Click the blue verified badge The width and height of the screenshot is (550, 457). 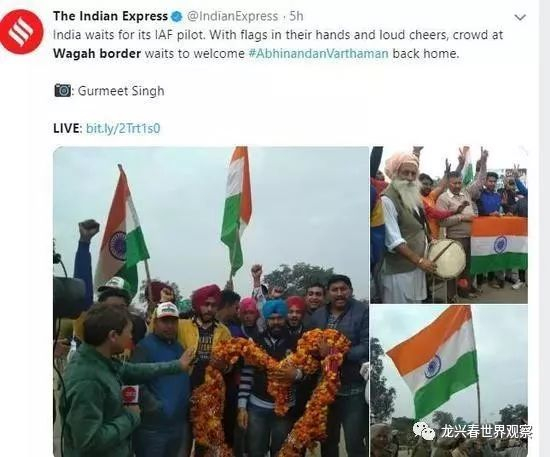[176, 16]
